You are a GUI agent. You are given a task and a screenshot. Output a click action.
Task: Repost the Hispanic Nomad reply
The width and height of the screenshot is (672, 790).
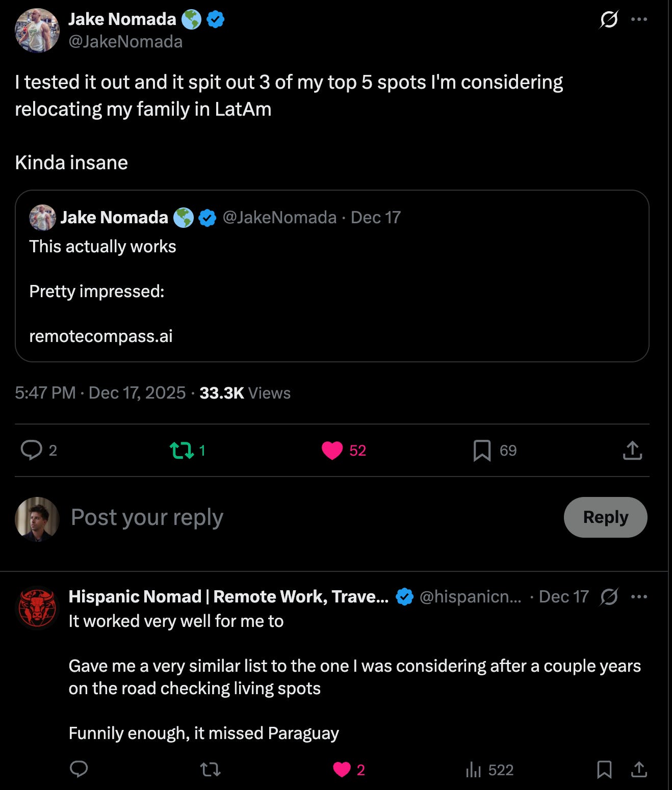210,769
